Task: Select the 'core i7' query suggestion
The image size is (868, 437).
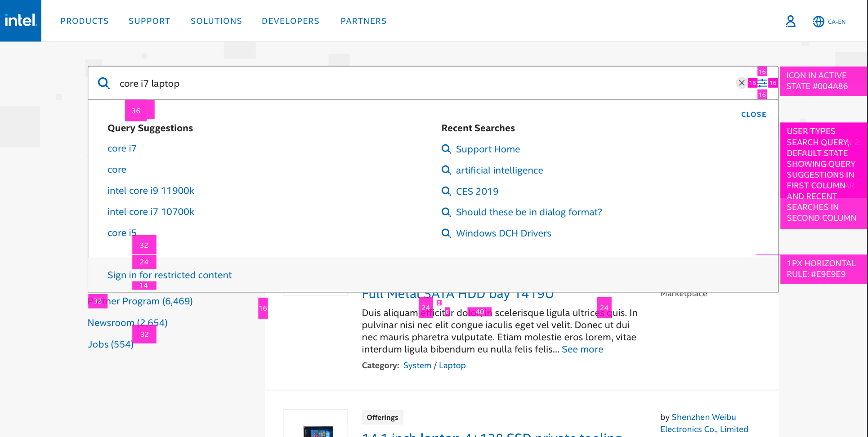Action: pyautogui.click(x=122, y=148)
